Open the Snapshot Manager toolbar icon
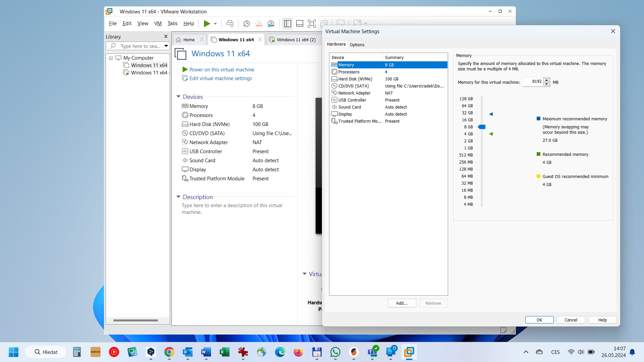 pyautogui.click(x=271, y=23)
